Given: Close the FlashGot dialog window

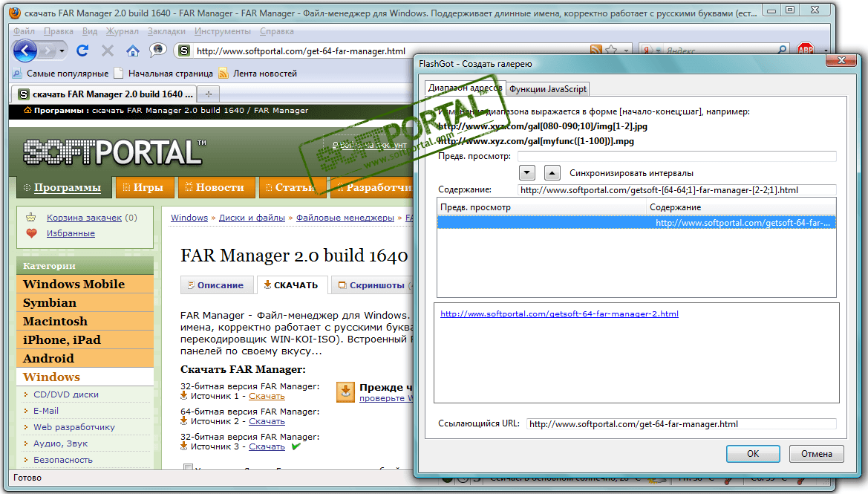Looking at the screenshot, I should (x=841, y=60).
